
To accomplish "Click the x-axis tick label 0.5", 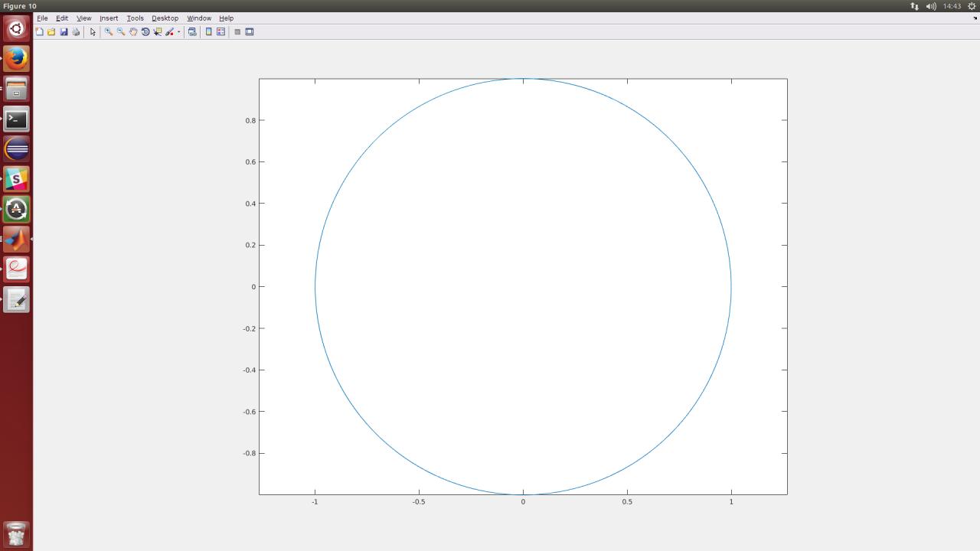I will click(627, 502).
